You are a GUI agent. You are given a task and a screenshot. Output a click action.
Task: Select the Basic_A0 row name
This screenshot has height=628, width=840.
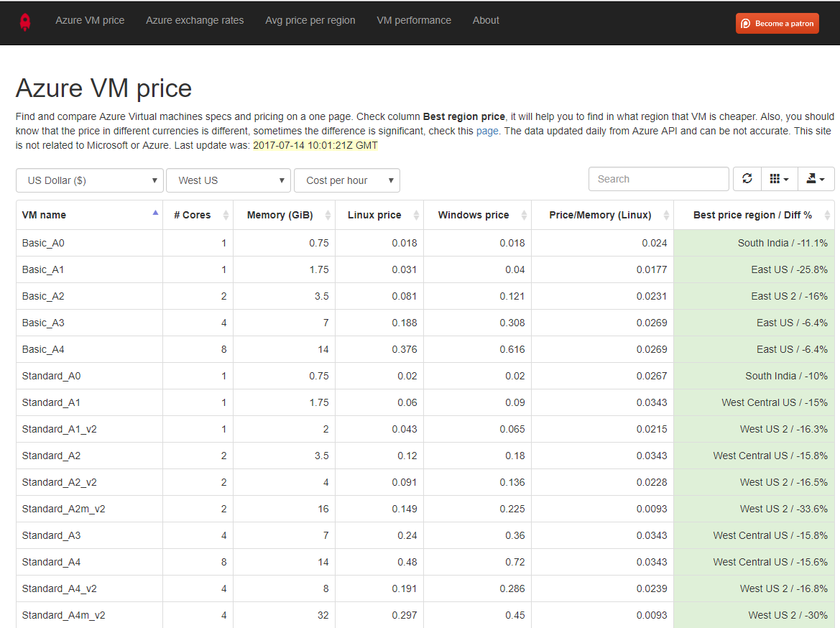tap(43, 243)
